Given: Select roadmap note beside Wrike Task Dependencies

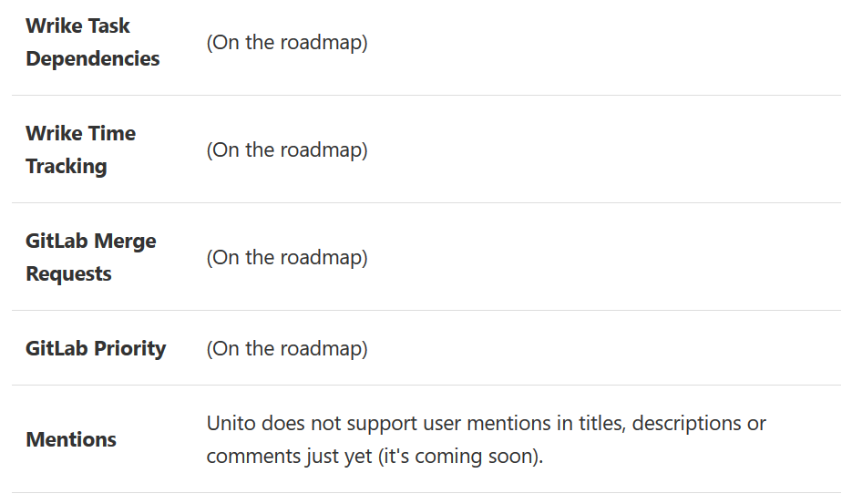Looking at the screenshot, I should pos(287,43).
